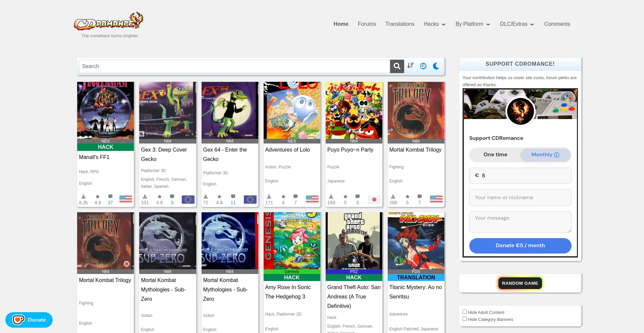644x333 pixels.
Task: Expand the Hacks dropdown menu
Action: 434,24
